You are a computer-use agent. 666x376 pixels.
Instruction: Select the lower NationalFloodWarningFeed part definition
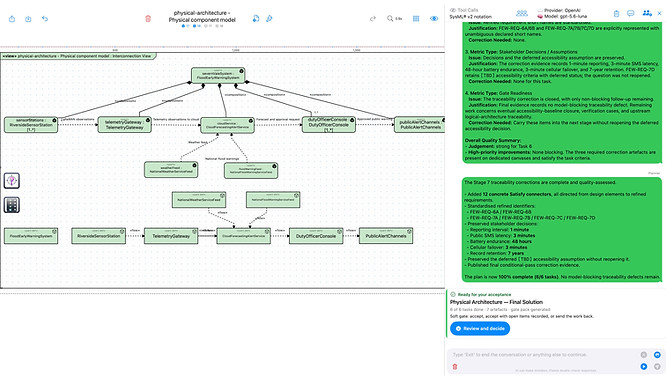pos(273,200)
